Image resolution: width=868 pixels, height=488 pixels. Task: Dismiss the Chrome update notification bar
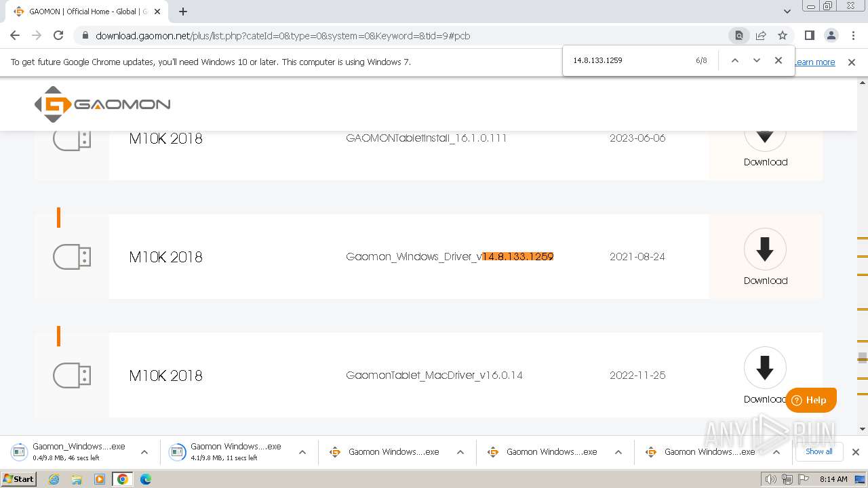coord(852,62)
